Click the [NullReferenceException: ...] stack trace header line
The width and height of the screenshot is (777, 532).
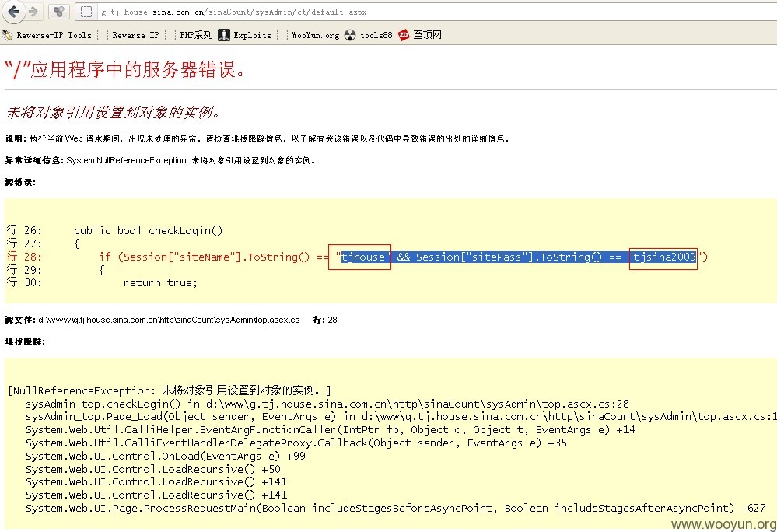pos(170,390)
